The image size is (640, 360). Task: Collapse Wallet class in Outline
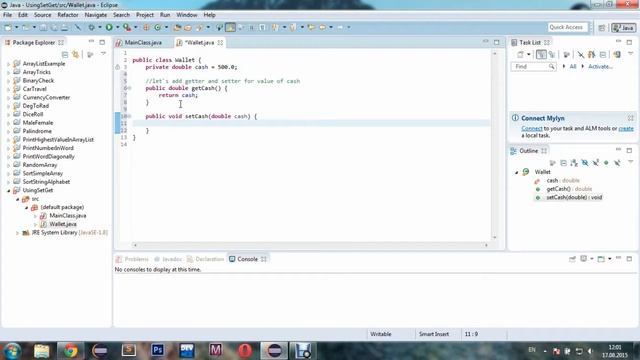(x=517, y=172)
